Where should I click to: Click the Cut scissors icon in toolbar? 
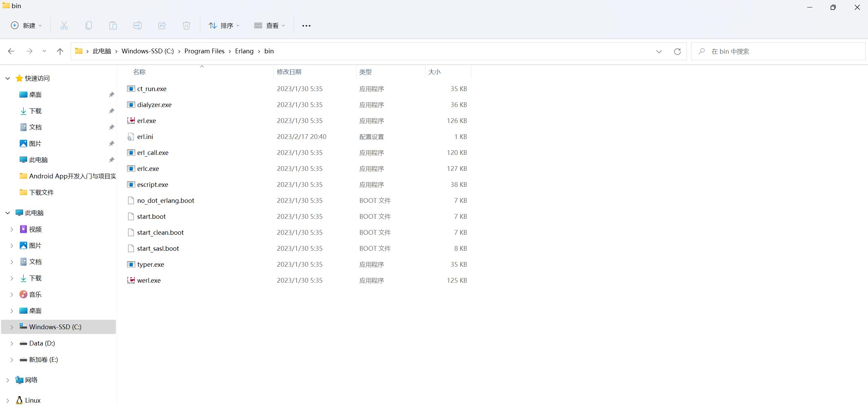click(64, 25)
